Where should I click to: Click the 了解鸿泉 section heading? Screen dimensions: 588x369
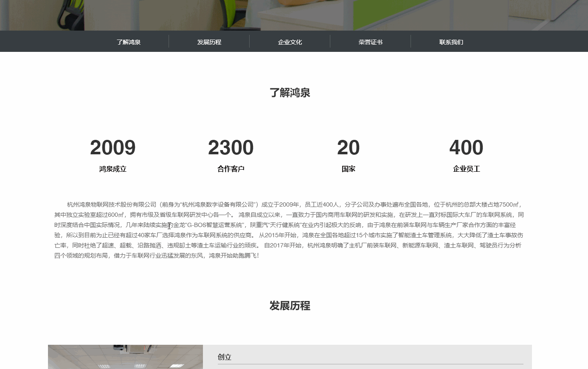[290, 92]
